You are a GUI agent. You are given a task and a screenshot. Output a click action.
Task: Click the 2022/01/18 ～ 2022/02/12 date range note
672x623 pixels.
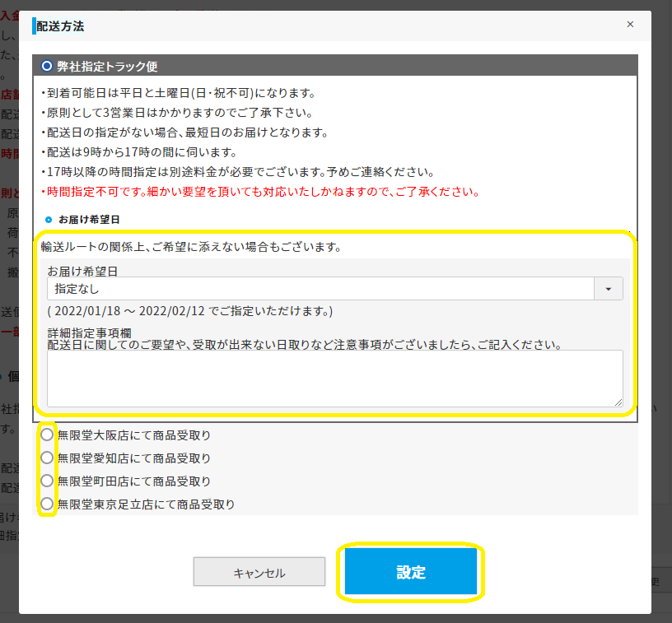(189, 311)
